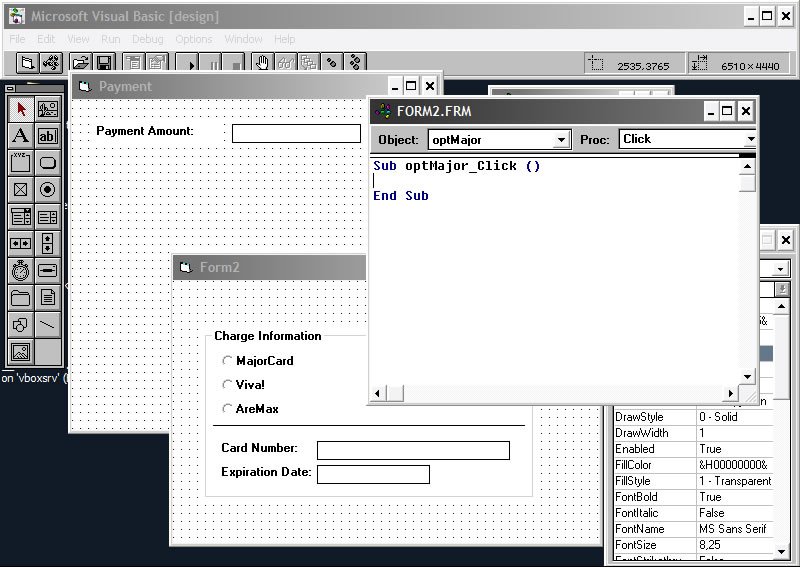800x567 pixels.
Task: Click the New Form toolbar icon
Action: pyautogui.click(x=27, y=63)
